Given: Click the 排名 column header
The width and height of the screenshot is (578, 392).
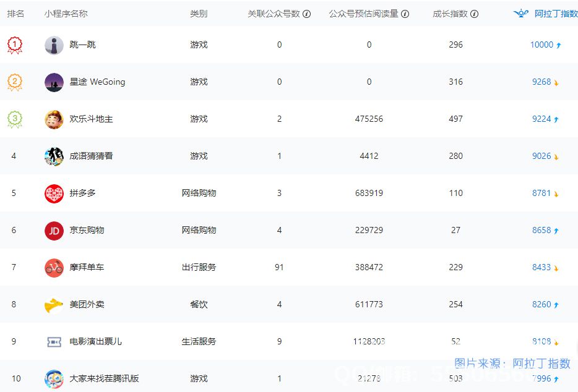Looking at the screenshot, I should point(15,14).
